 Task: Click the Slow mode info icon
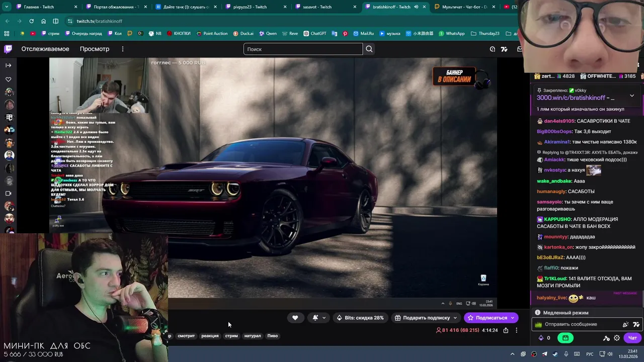(538, 313)
